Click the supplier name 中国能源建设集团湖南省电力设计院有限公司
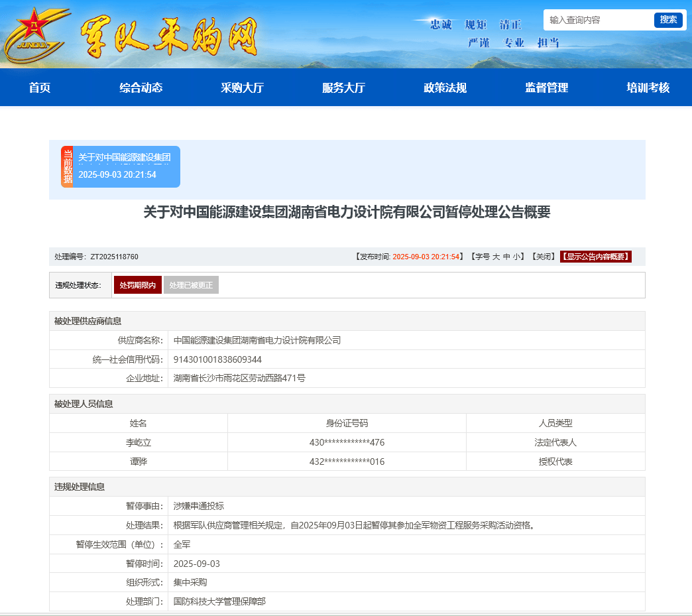Viewport: 692px width, 616px height. [257, 340]
